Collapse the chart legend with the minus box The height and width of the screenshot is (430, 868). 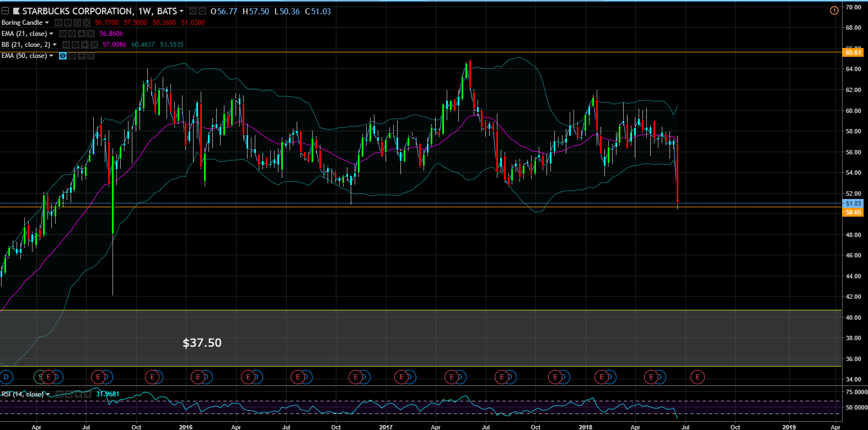pyautogui.click(x=5, y=11)
